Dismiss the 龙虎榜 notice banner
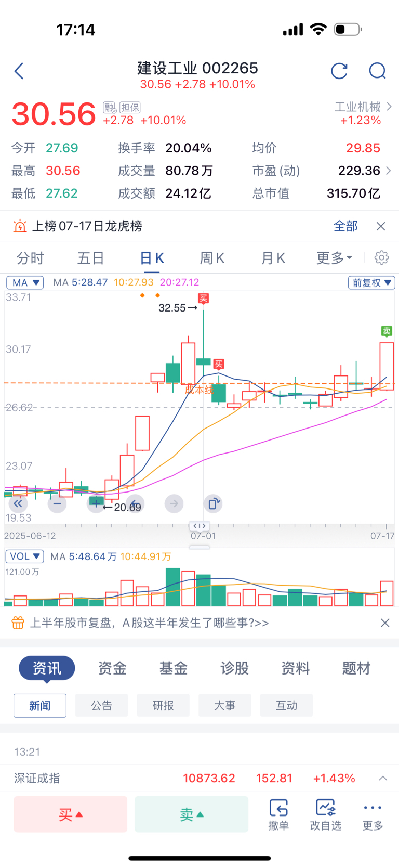 coord(381,226)
